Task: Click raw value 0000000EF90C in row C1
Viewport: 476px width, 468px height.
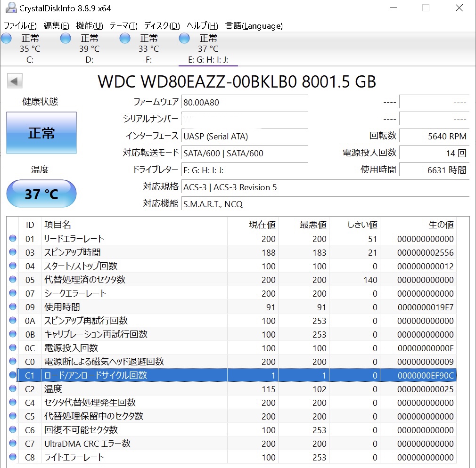Action: click(x=426, y=376)
